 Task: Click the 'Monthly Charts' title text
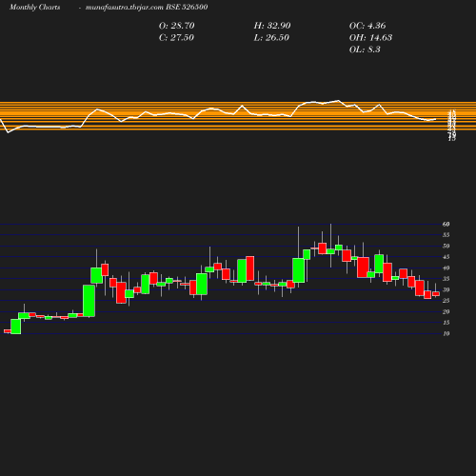coord(35,8)
